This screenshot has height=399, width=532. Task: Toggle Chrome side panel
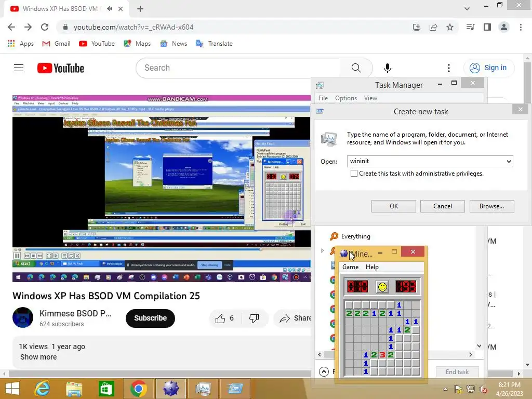(487, 27)
